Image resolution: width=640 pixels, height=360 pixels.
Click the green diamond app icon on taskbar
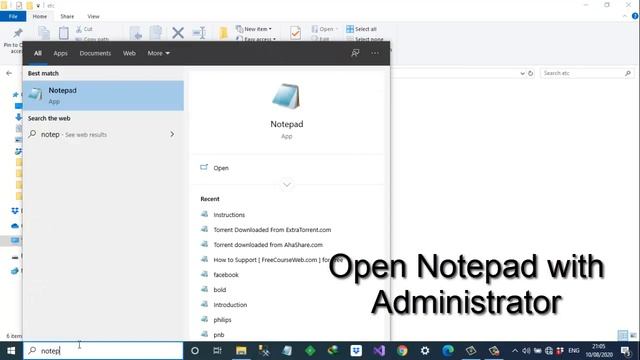[310, 351]
